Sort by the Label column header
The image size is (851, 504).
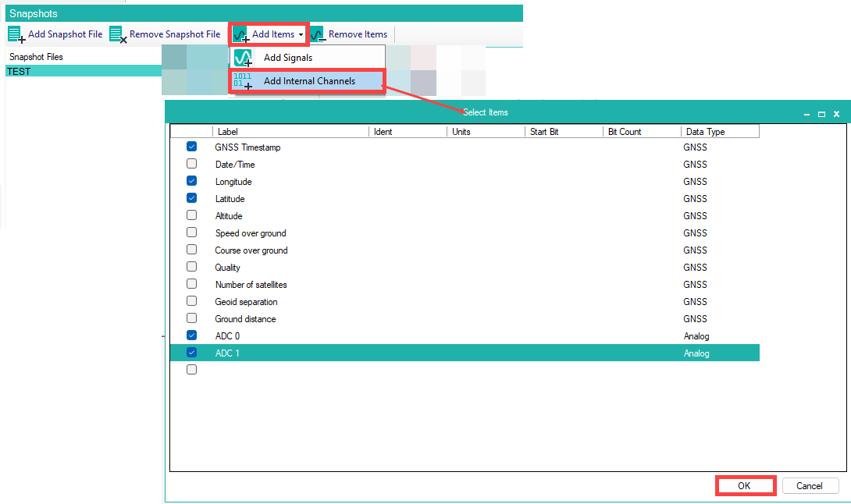coord(289,132)
